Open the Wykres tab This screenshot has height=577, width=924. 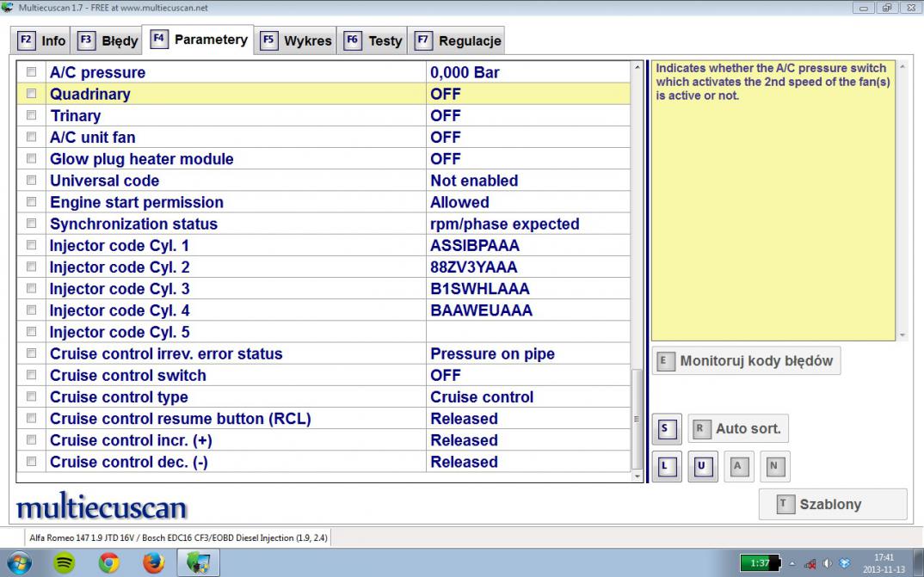click(x=297, y=40)
